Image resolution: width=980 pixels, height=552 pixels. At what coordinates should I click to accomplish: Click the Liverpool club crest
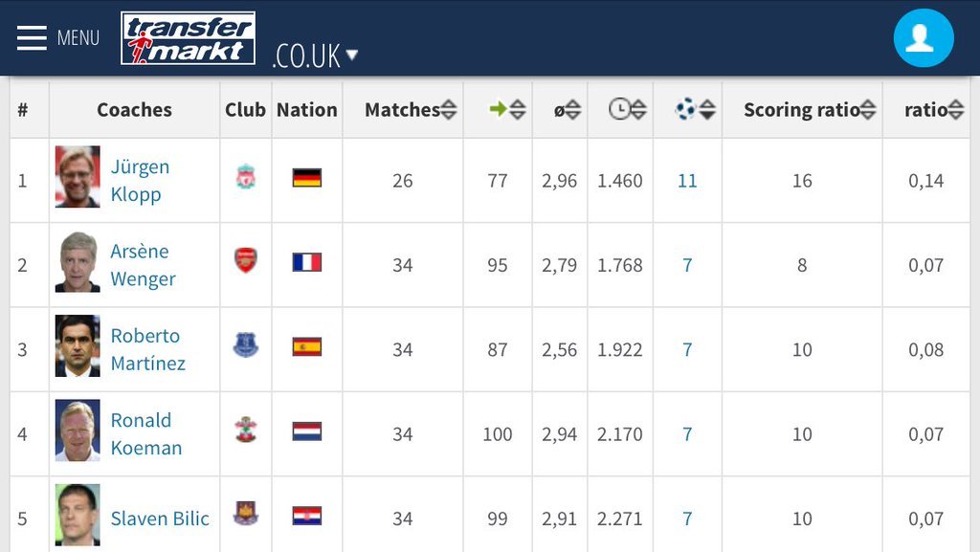[246, 177]
